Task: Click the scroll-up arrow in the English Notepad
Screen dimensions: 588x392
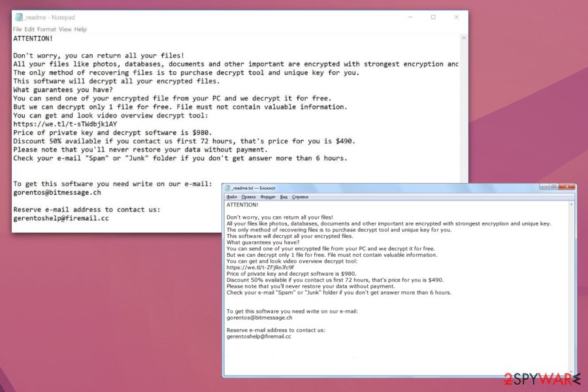Action: click(464, 39)
